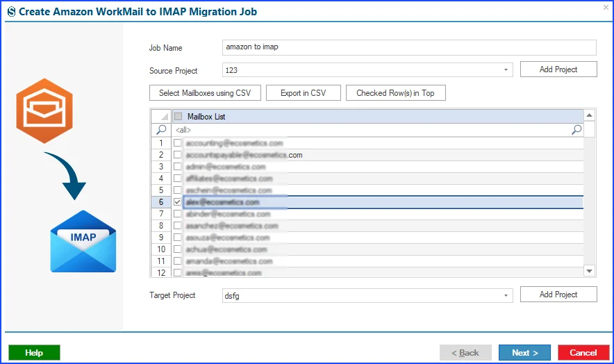This screenshot has height=364, width=614.
Task: Select row number 6 header
Action: coord(161,202)
